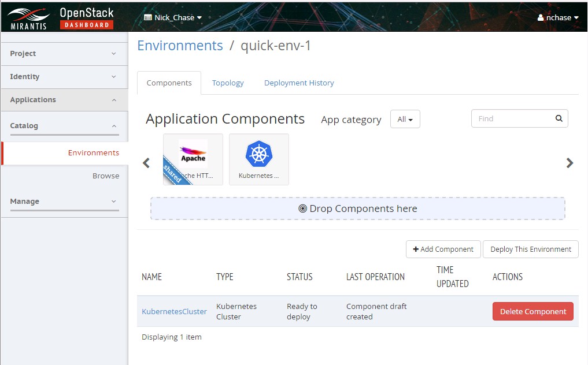This screenshot has width=588, height=365.
Task: Switch to the Topology tab
Action: tap(228, 83)
